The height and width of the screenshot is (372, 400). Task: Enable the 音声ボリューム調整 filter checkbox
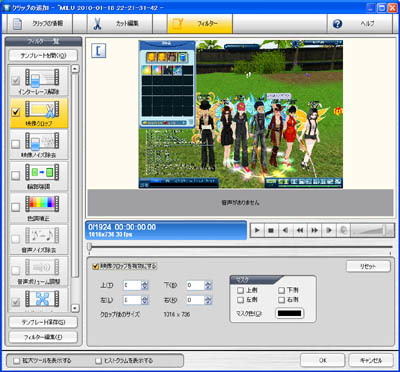pyautogui.click(x=16, y=270)
